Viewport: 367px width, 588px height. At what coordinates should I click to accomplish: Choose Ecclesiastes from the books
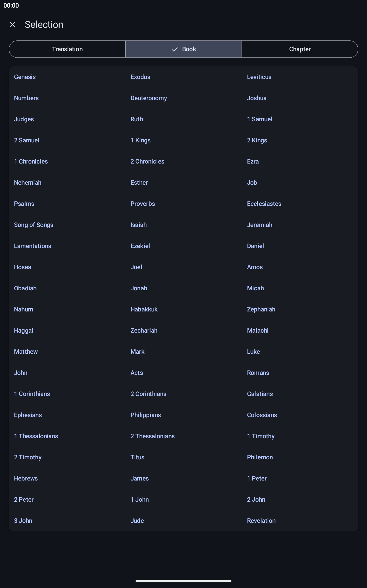[x=264, y=204]
